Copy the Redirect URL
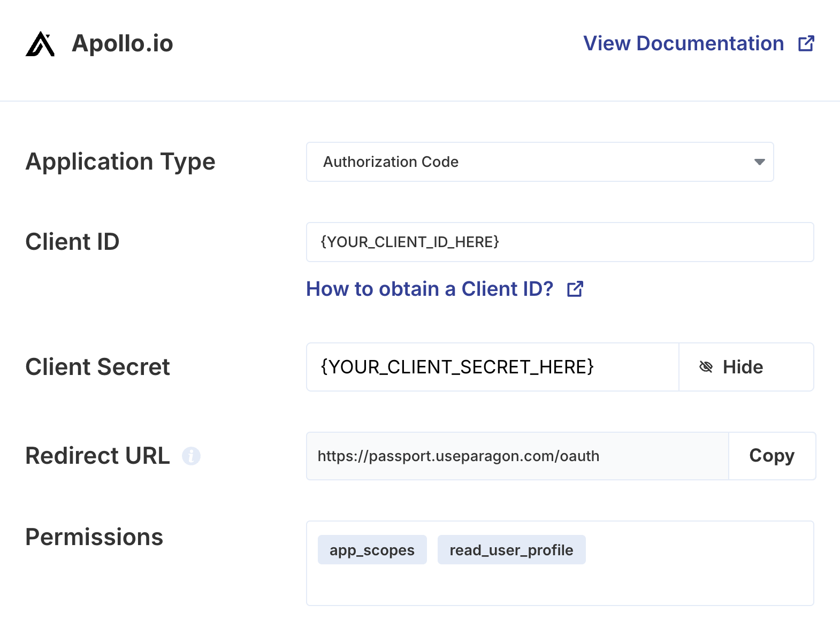 tap(772, 456)
